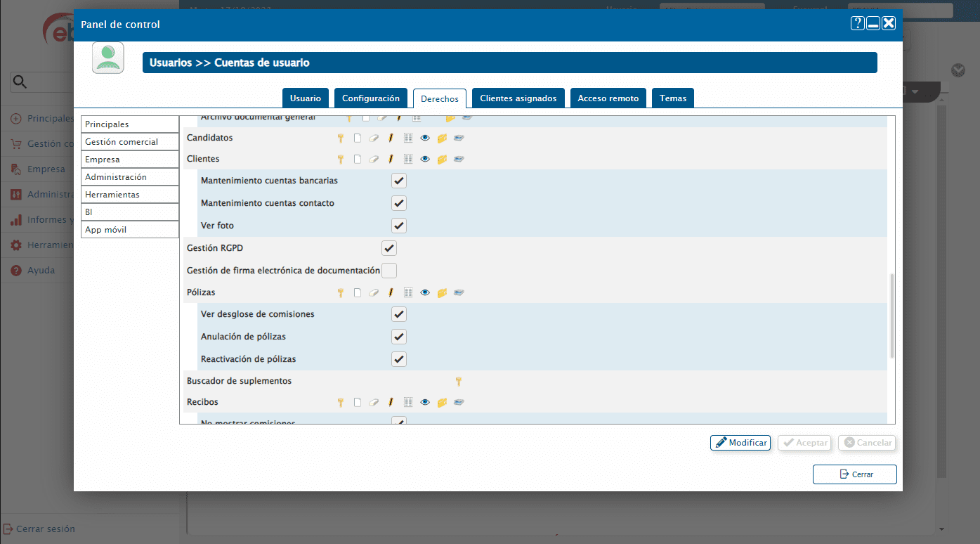Click the list icon in Clientes row

pos(408,160)
